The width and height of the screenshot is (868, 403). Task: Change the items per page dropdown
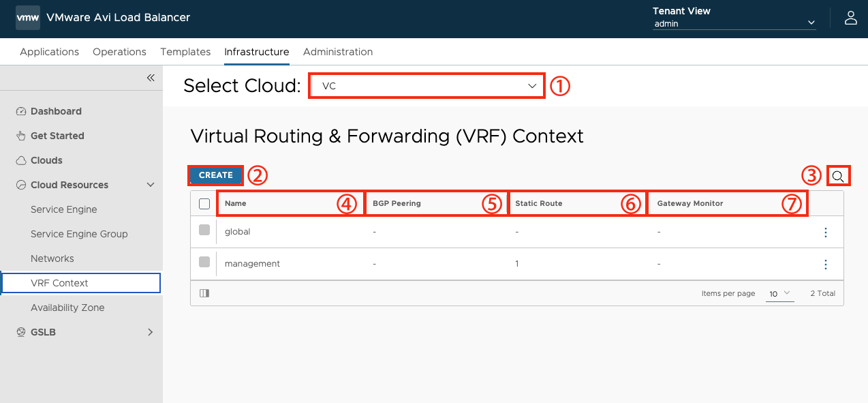[779, 293]
